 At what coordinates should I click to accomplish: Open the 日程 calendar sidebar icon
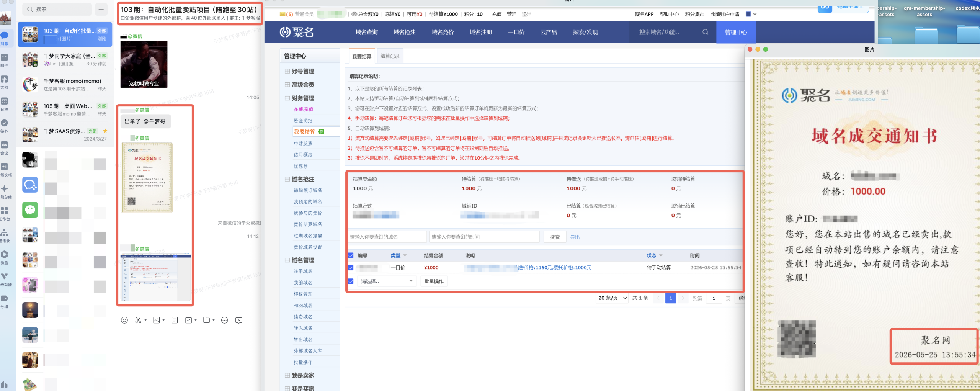click(x=5, y=101)
